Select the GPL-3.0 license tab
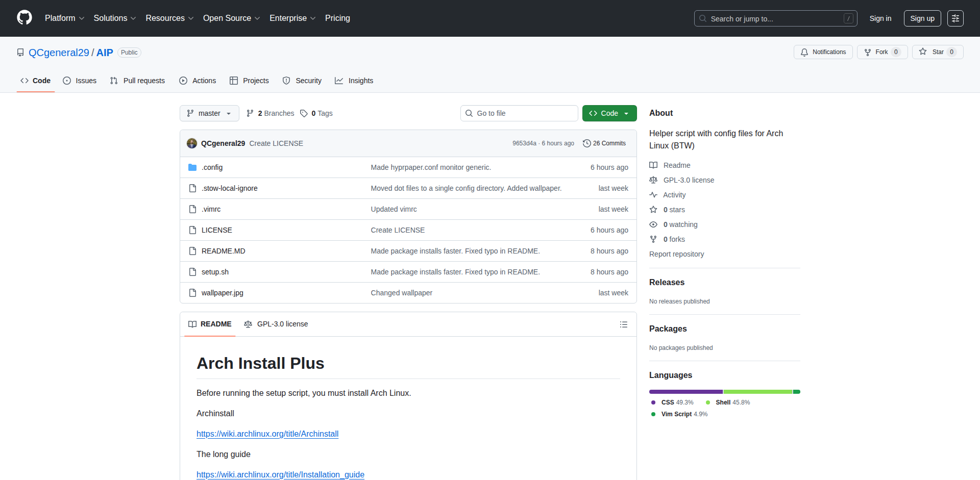This screenshot has width=980, height=480. click(x=276, y=324)
